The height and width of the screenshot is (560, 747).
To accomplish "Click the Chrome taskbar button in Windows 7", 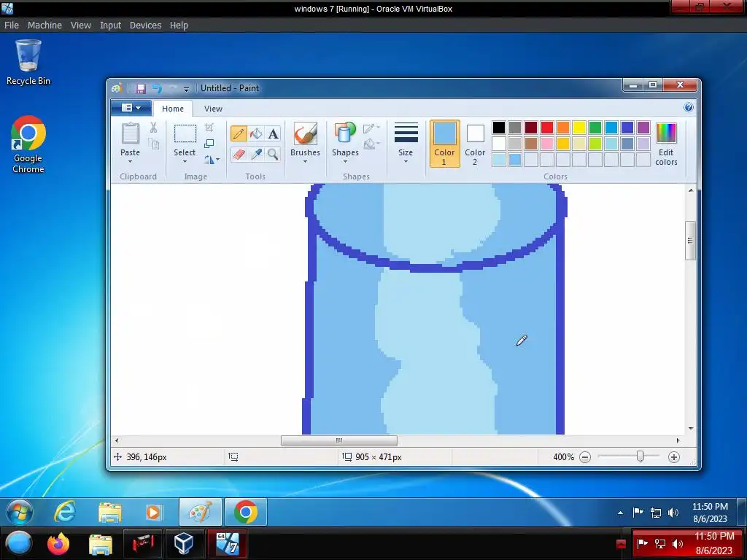I will tap(246, 512).
